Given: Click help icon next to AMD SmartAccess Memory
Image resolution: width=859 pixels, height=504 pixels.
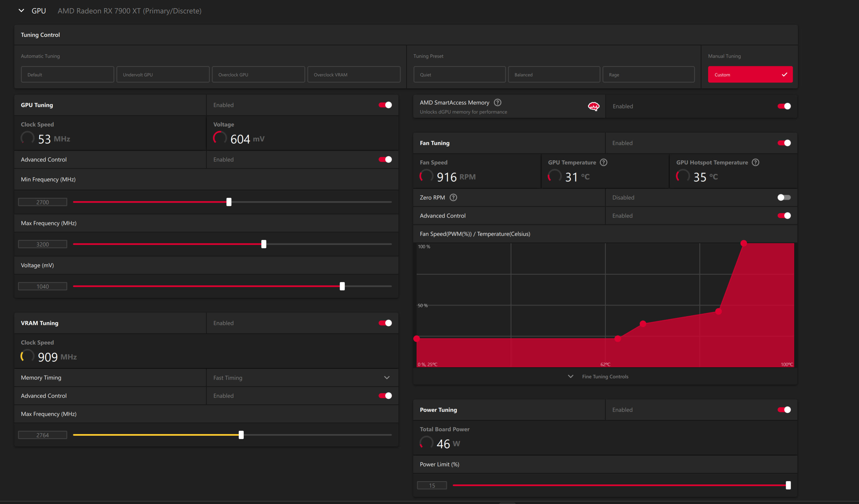Looking at the screenshot, I should 497,103.
